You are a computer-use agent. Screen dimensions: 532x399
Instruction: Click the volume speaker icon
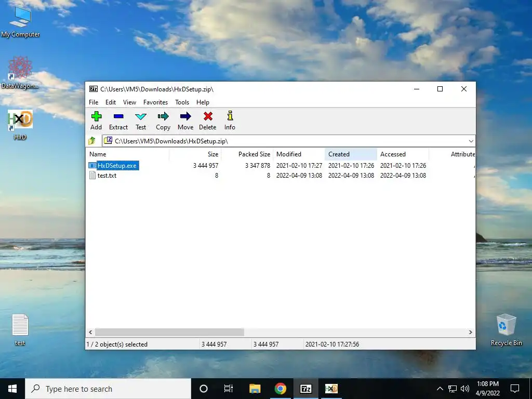pyautogui.click(x=465, y=389)
